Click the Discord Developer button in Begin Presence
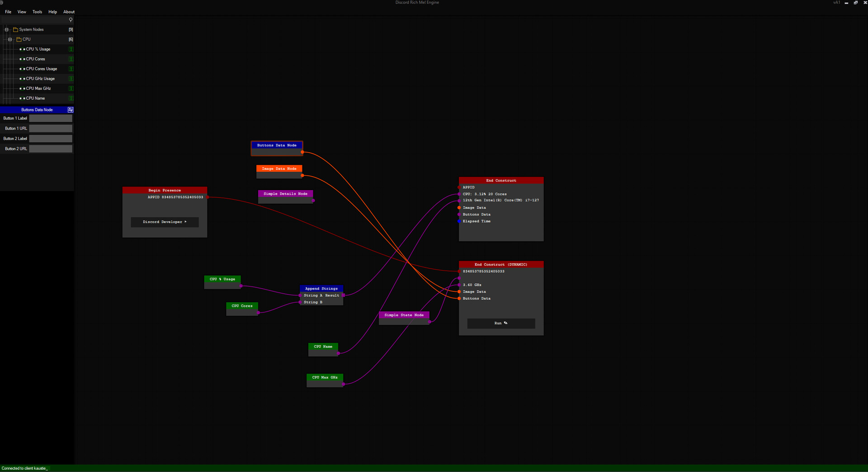 pyautogui.click(x=165, y=222)
